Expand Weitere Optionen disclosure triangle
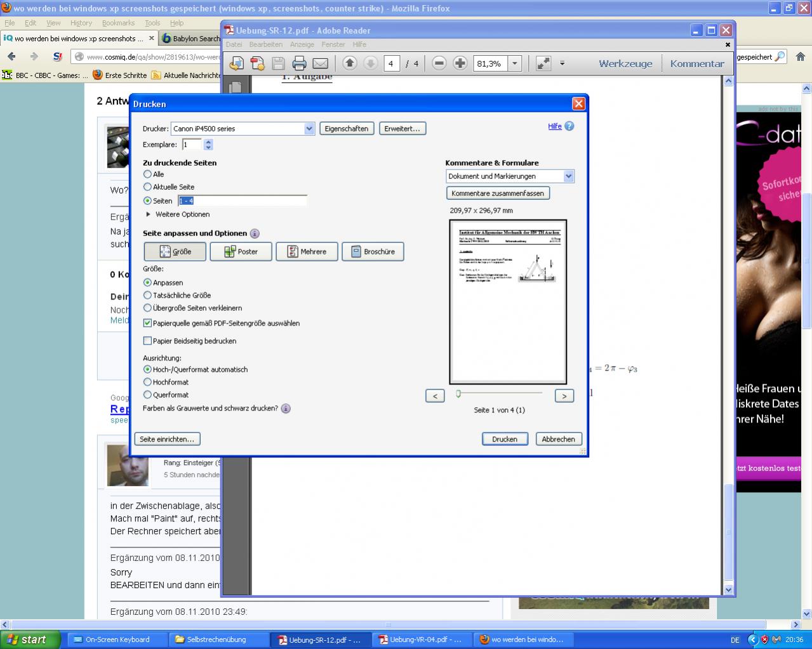812x649 pixels. pyautogui.click(x=149, y=214)
